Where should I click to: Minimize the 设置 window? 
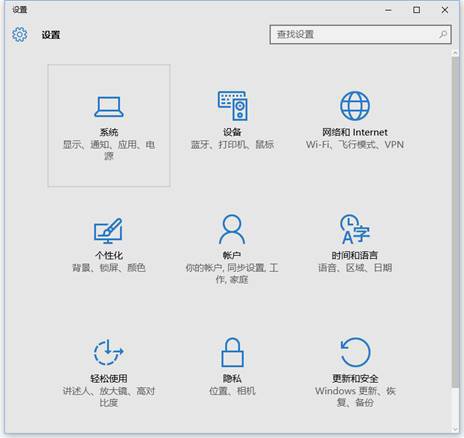(388, 10)
